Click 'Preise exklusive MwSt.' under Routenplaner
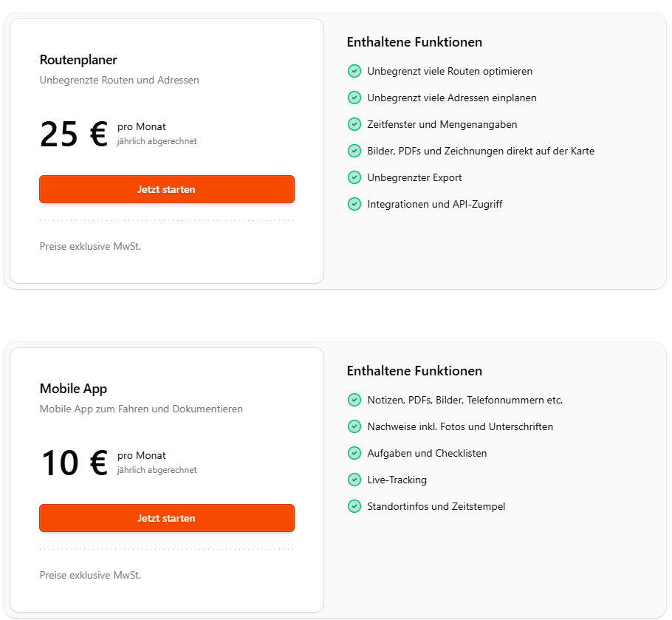 point(90,247)
